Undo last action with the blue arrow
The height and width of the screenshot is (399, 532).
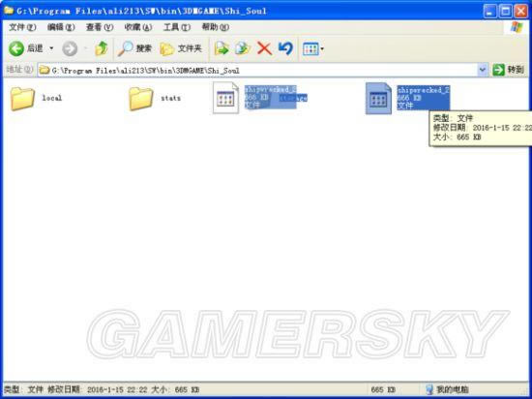point(285,48)
